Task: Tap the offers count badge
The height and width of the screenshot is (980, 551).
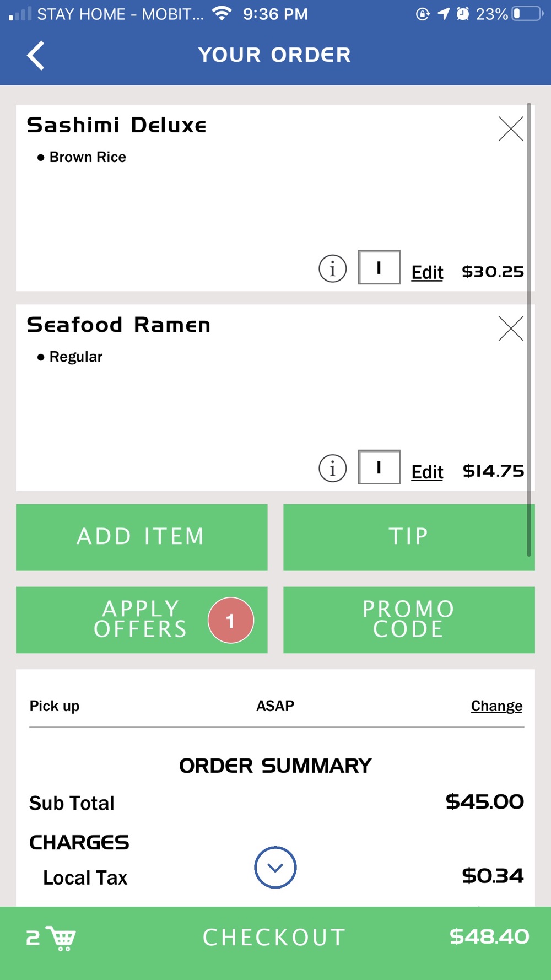Action: (x=231, y=621)
